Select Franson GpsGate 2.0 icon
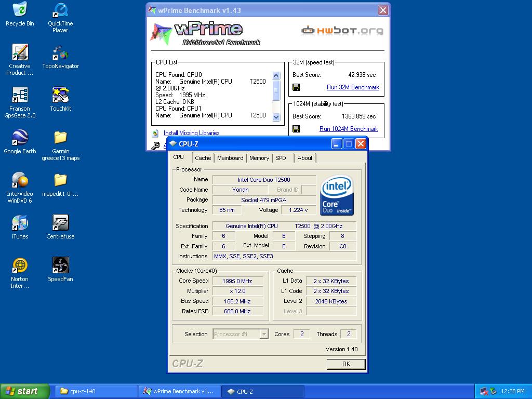The height and width of the screenshot is (399, 532). click(20, 95)
